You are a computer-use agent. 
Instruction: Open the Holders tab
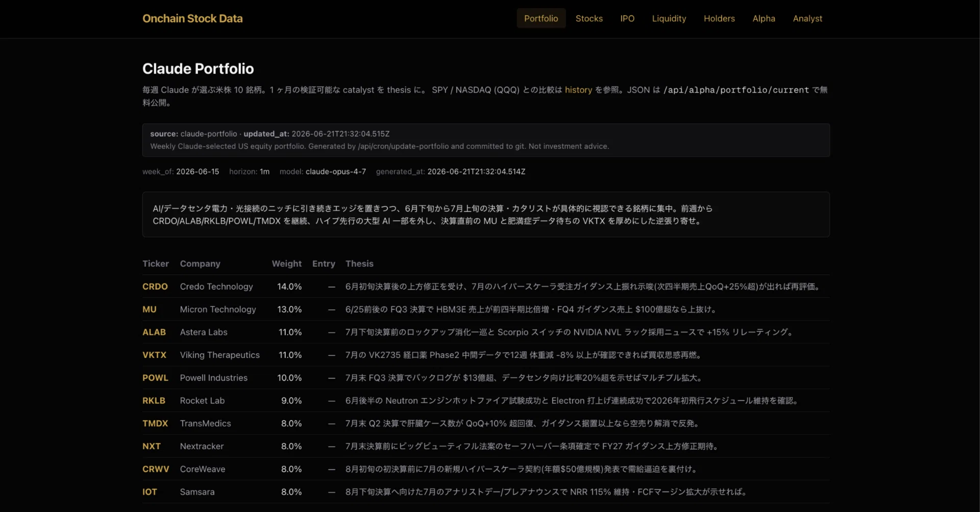point(719,18)
